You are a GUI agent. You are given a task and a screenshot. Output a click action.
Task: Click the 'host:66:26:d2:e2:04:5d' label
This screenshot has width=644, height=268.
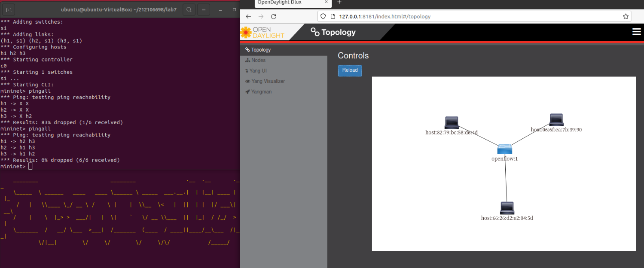point(507,218)
